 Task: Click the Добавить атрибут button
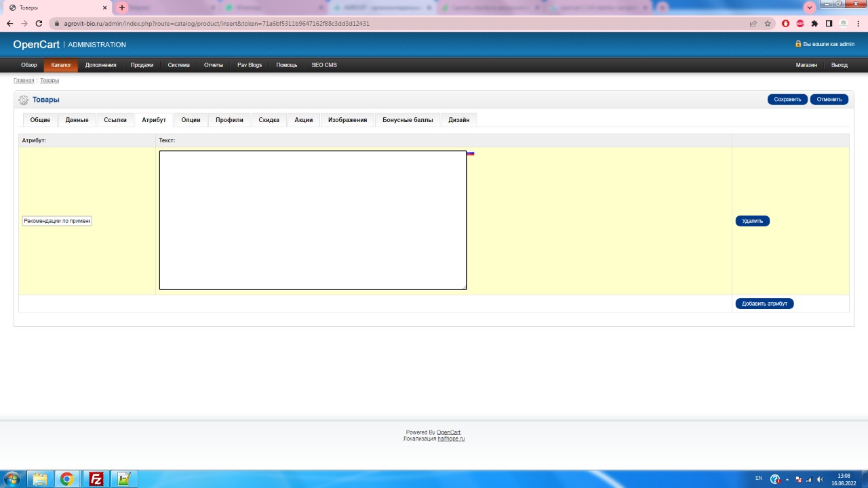click(x=764, y=304)
